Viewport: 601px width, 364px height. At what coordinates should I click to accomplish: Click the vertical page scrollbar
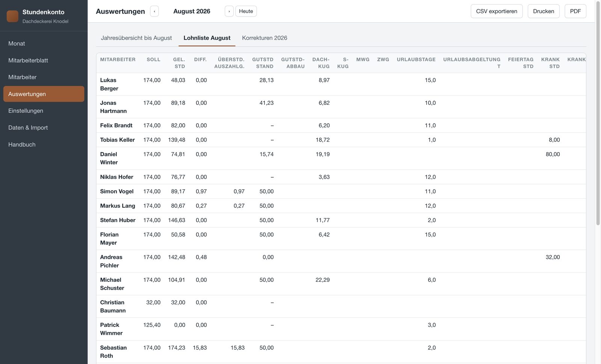click(598, 113)
